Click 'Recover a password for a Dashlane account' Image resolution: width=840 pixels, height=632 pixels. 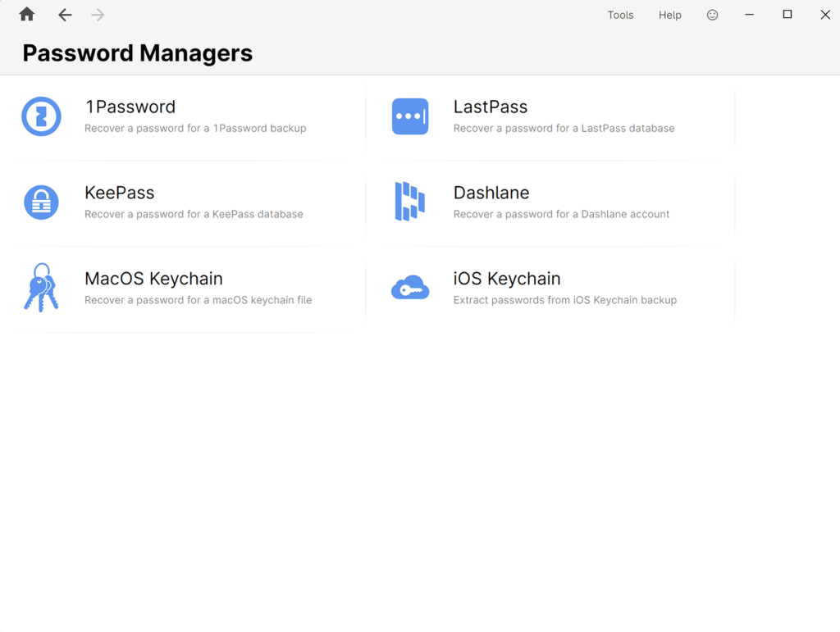point(561,214)
